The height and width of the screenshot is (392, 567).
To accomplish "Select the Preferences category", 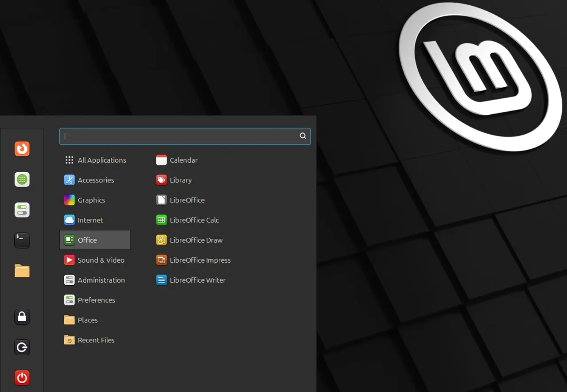I will pos(95,300).
